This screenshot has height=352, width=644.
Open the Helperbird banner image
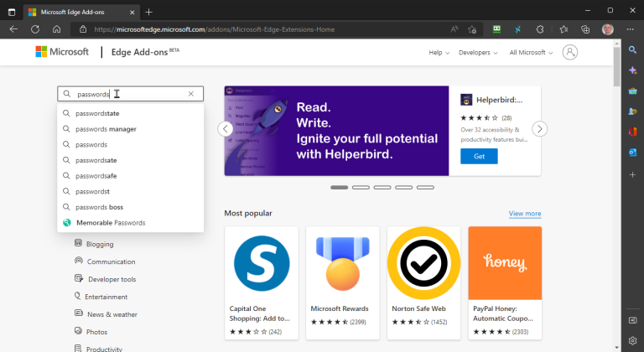[x=336, y=131]
